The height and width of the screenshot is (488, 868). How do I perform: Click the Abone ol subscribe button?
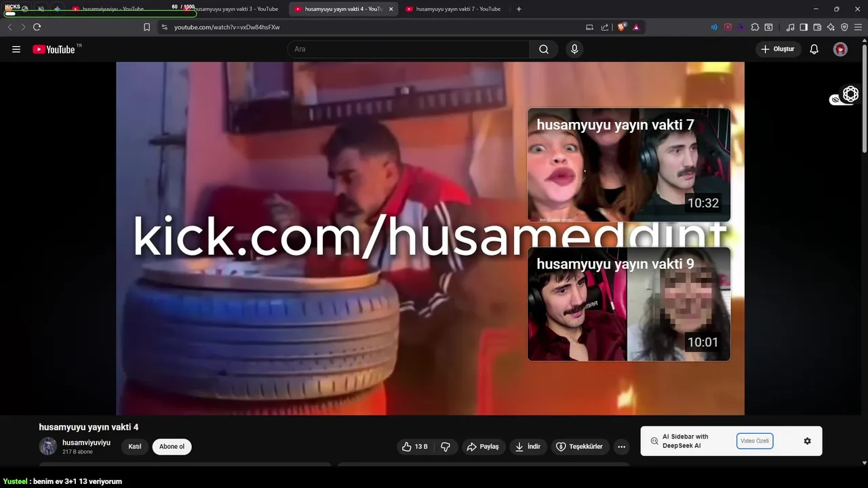point(172,447)
